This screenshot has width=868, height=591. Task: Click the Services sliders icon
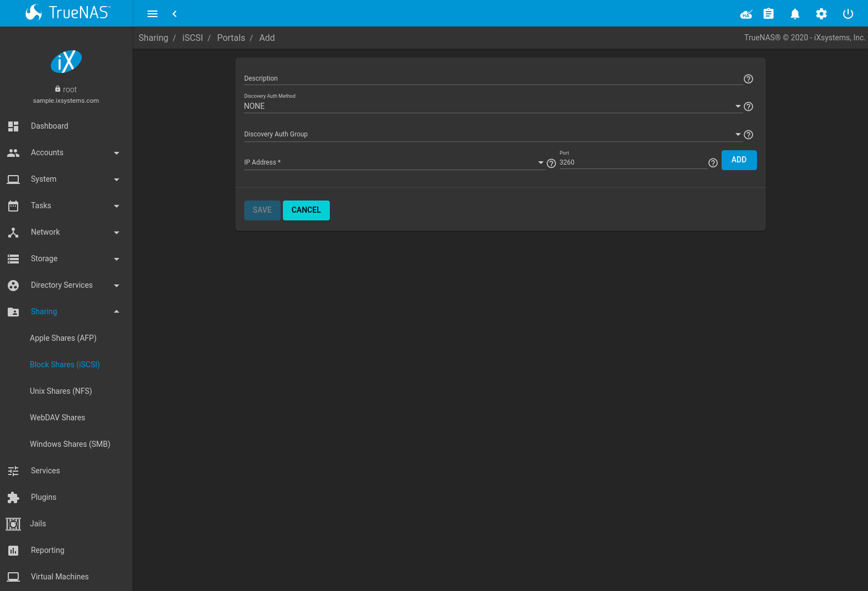13,471
